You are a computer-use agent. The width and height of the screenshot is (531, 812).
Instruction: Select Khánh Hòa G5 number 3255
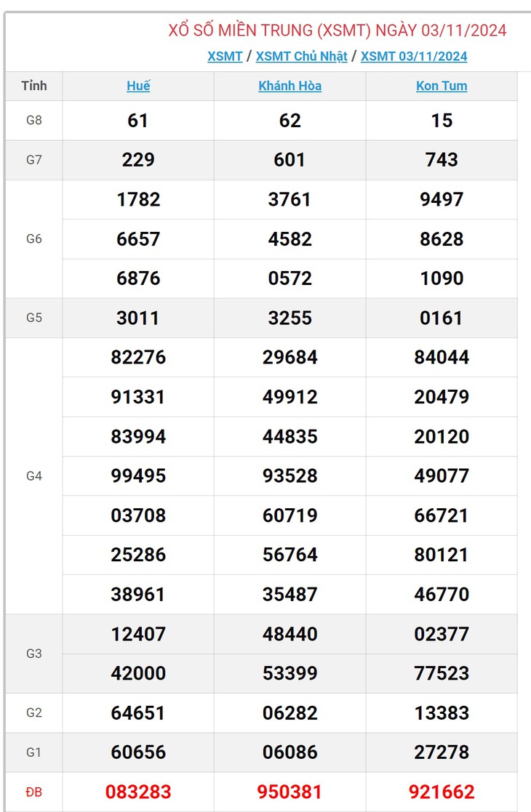click(290, 318)
